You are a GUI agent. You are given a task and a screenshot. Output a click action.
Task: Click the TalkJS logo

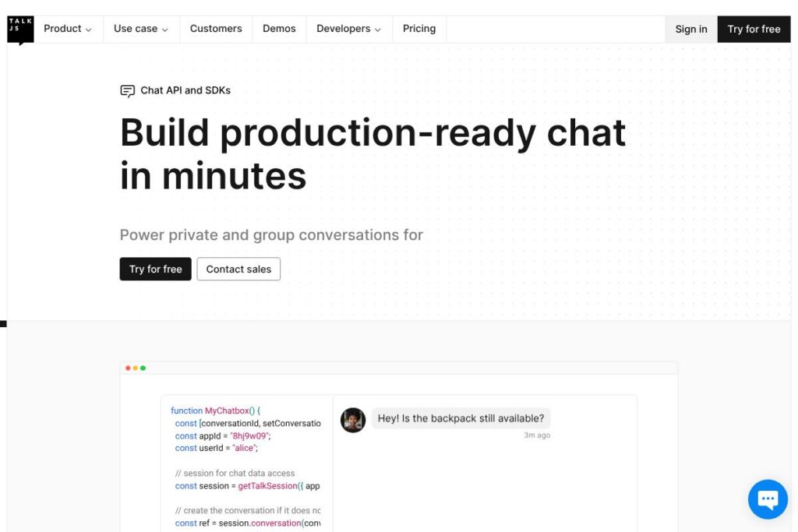(20, 30)
